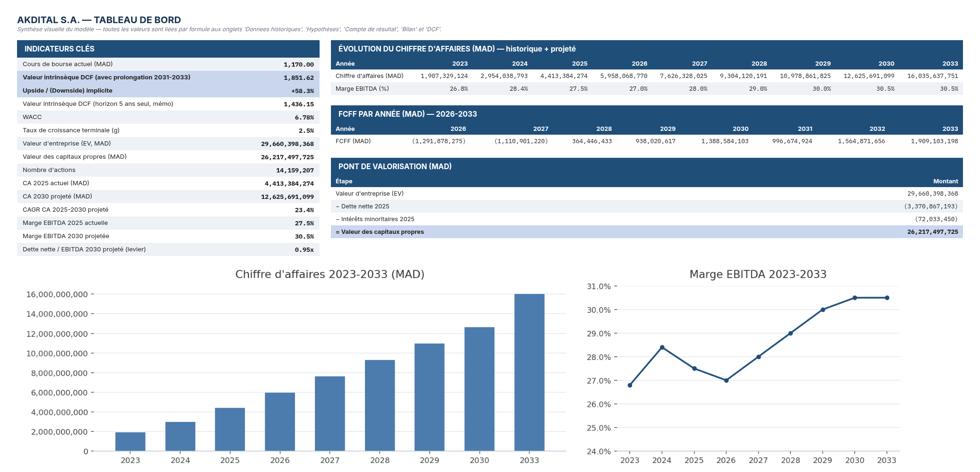Select FCFF cell 1,909,103,198
This screenshot has height=472, width=980.
point(934,141)
